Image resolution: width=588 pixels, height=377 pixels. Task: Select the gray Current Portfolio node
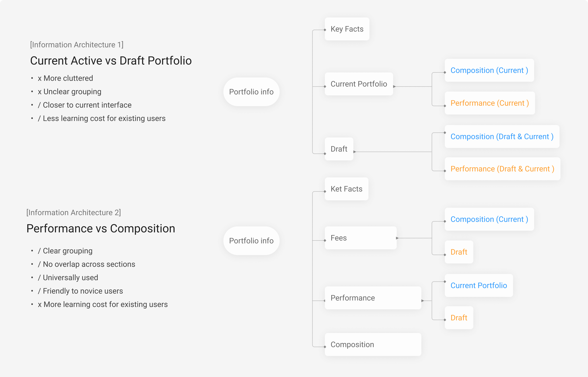[359, 84]
